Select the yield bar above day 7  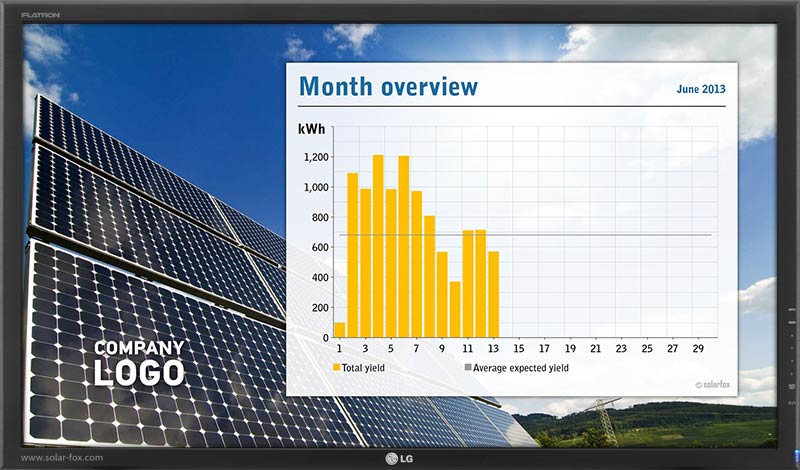[x=416, y=264]
